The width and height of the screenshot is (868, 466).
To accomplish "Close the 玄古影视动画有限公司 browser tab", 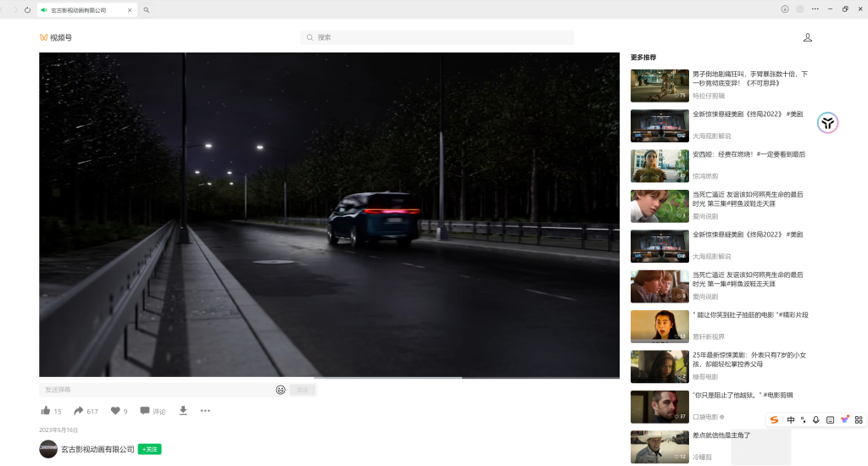I will tap(130, 10).
